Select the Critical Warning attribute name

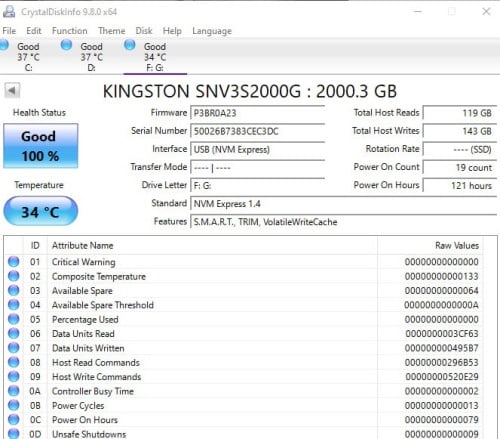pos(84,262)
